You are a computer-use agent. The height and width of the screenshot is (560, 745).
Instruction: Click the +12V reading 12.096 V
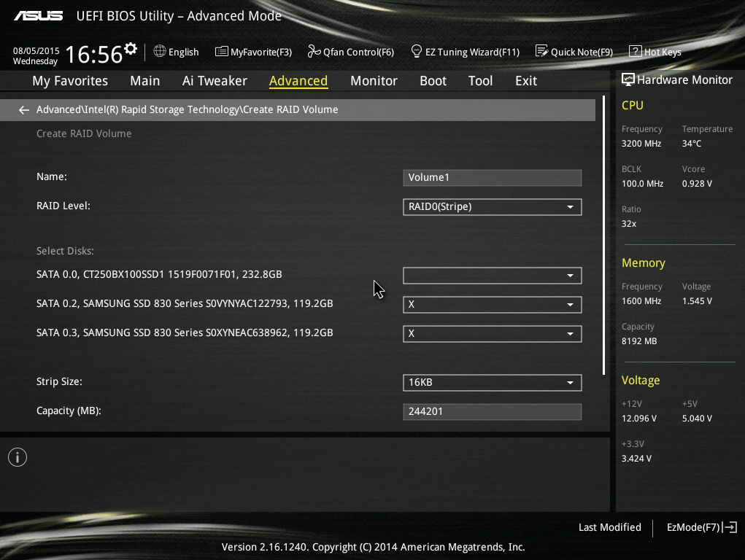(x=639, y=419)
